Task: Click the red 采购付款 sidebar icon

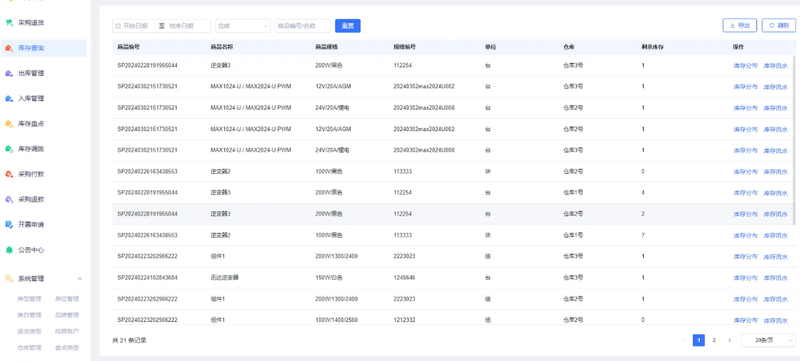Action: (9, 174)
